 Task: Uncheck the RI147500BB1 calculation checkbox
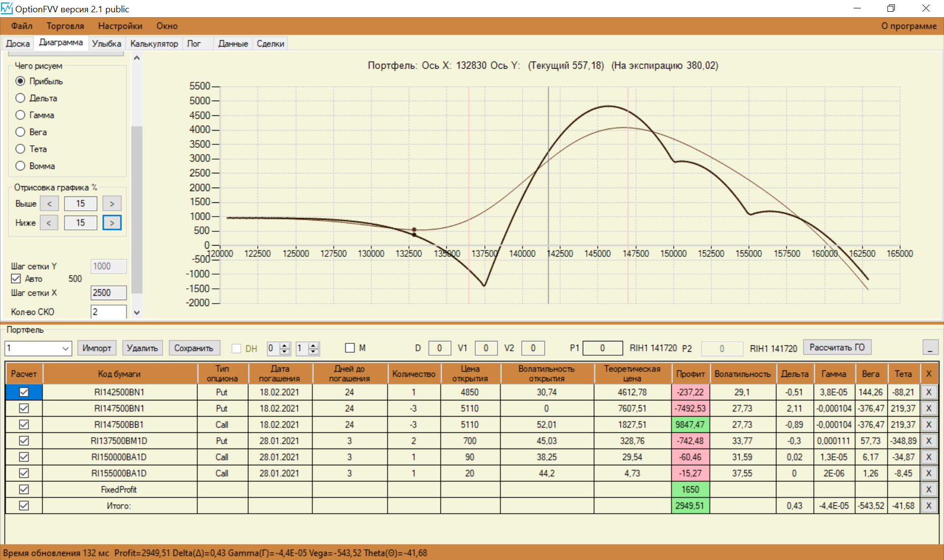pos(24,424)
